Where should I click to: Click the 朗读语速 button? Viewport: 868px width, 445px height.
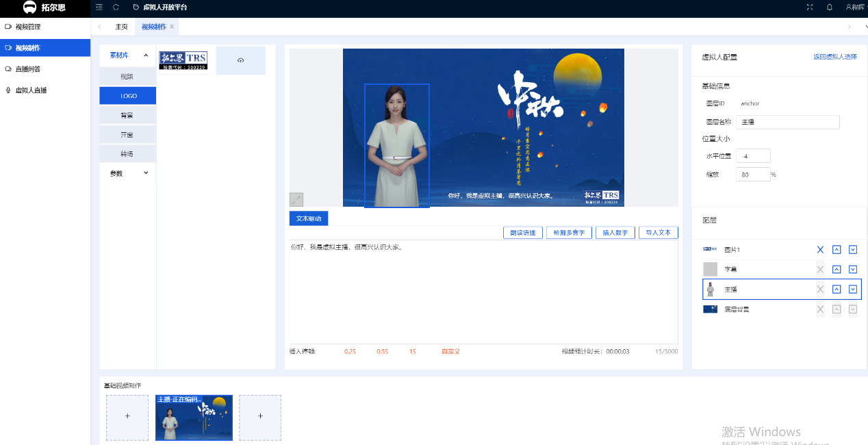(523, 233)
